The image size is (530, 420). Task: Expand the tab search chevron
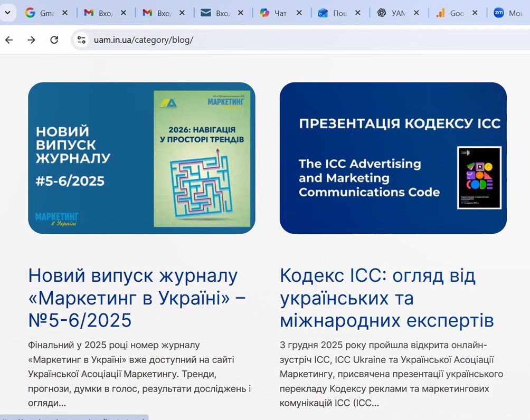click(x=7, y=13)
